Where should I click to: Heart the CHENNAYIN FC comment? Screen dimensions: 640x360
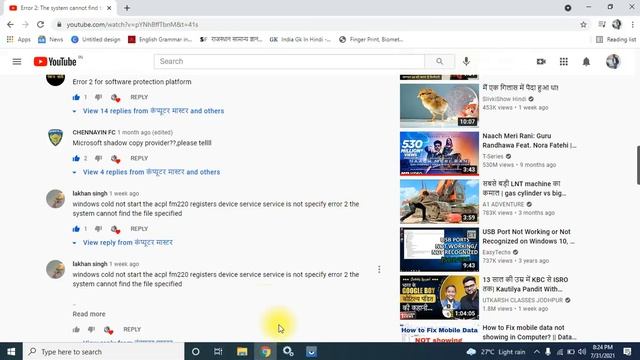115,158
